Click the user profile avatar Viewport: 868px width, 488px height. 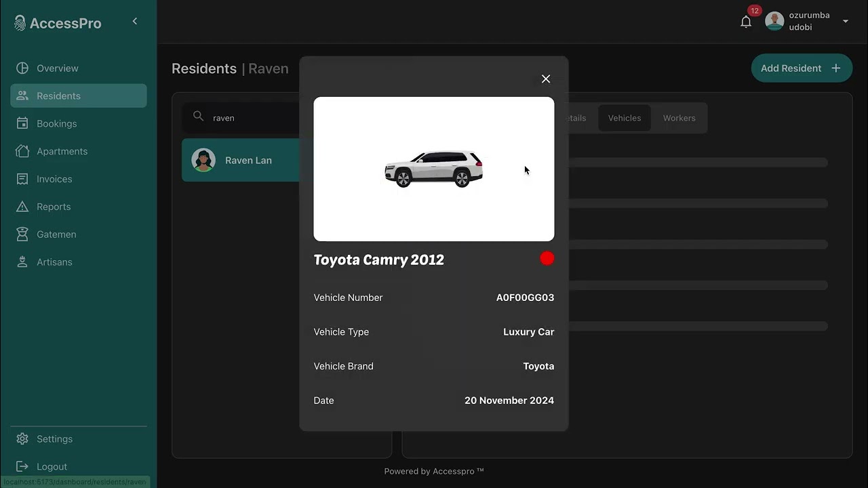click(x=774, y=21)
